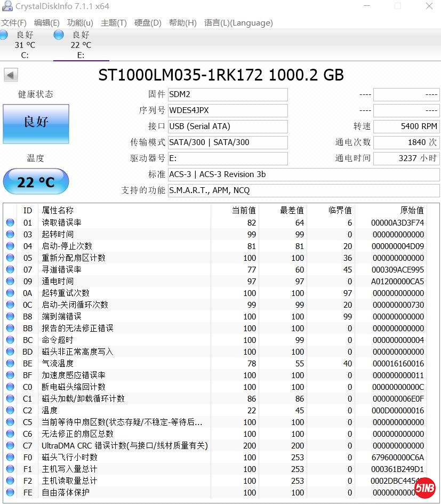The image size is (441, 504).
Task: Click the CrystalDiskInfo title bar application icon
Action: tap(7, 6)
